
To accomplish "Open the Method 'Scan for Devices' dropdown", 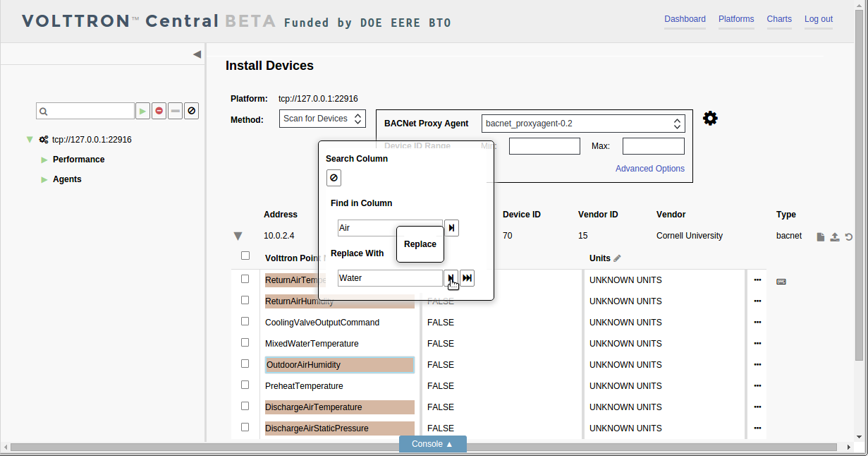I will pyautogui.click(x=322, y=119).
